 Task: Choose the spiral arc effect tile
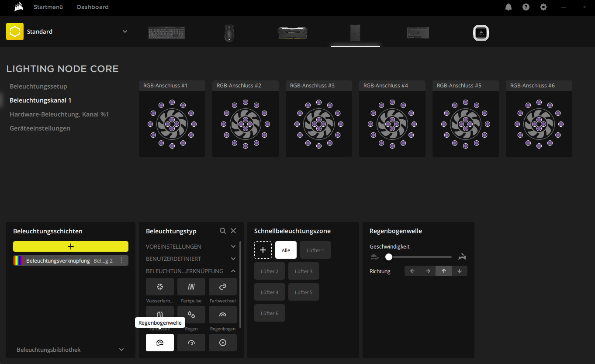tap(191, 343)
